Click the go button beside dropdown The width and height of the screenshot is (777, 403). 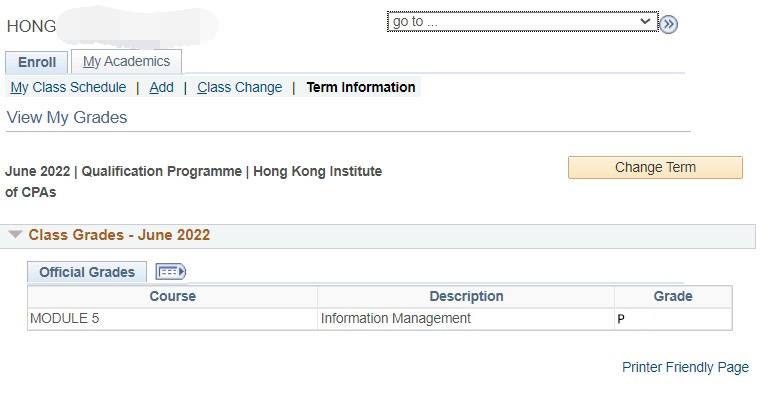(x=668, y=23)
